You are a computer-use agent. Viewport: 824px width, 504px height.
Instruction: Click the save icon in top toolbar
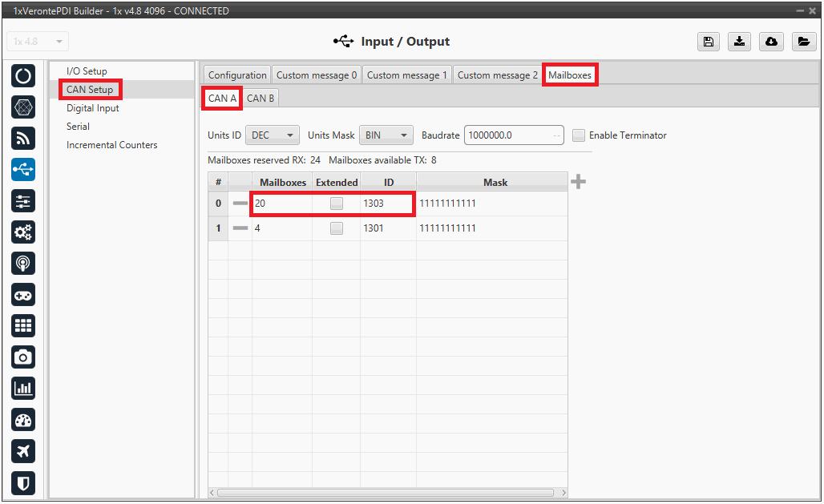[708, 42]
